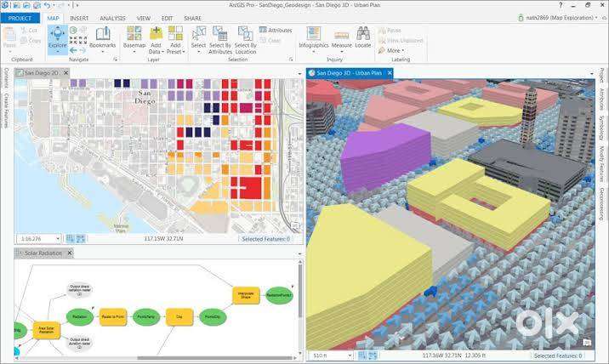The image size is (609, 364).
Task: Toggle the second grid button in 3D scene status bar
Action: (372, 355)
